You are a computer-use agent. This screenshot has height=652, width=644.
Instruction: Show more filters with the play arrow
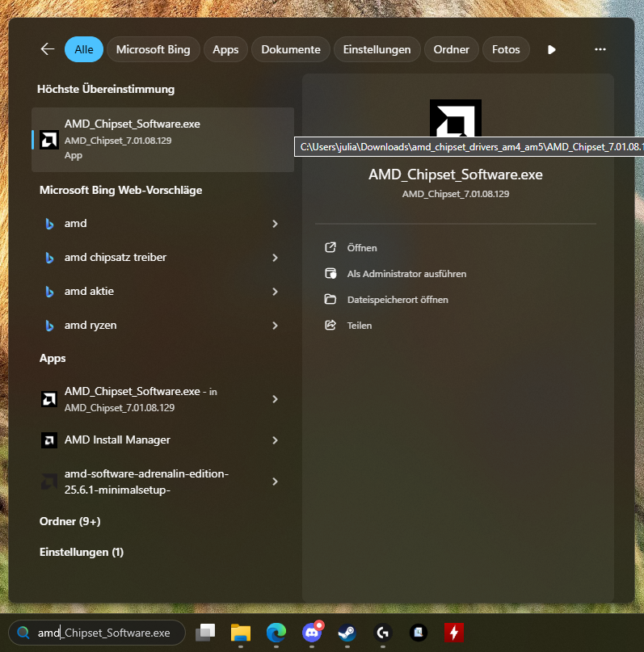click(x=551, y=50)
